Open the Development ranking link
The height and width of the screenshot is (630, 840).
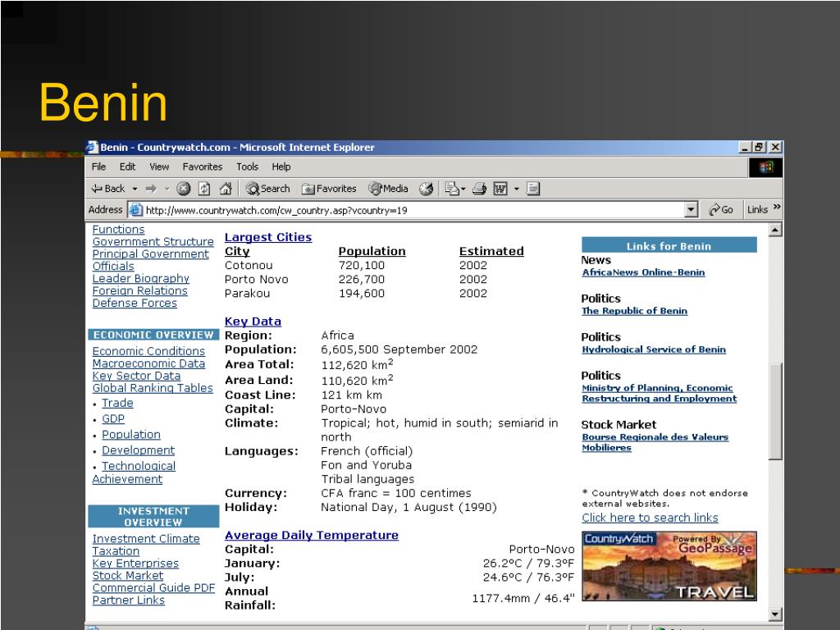(138, 450)
